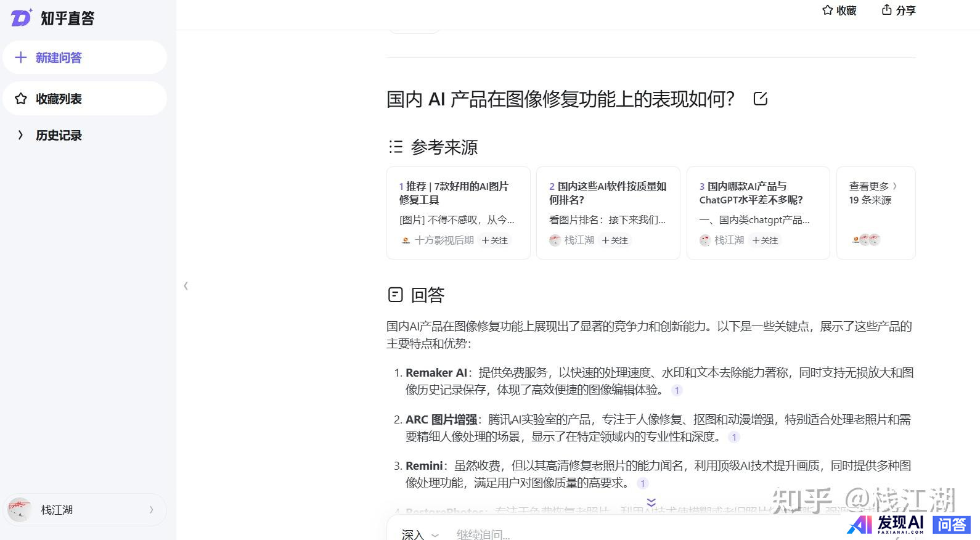
Task: Click the 分享 share icon
Action: tap(886, 10)
